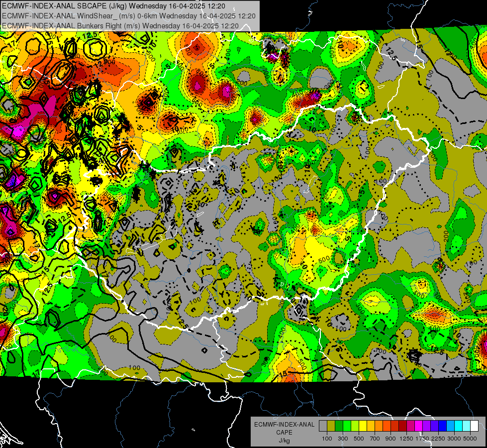
Task: Select the bright green legend swatch
Action: tap(347, 426)
